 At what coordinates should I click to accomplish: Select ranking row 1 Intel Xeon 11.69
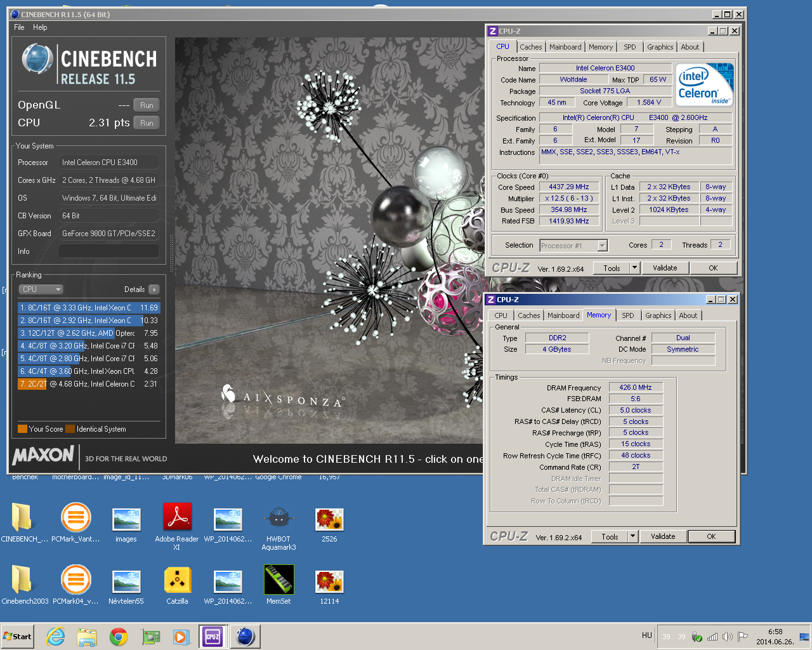click(89, 308)
